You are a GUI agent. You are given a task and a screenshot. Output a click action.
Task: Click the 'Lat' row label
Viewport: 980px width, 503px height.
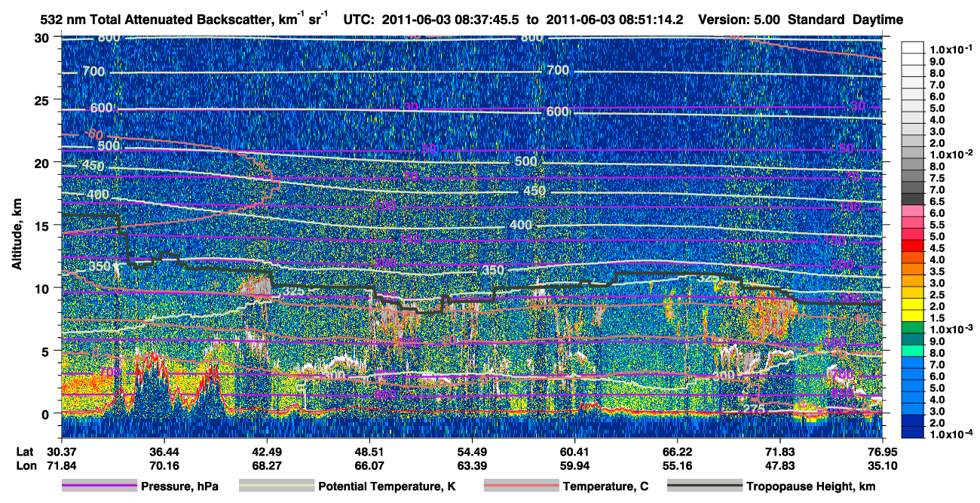(x=25, y=451)
